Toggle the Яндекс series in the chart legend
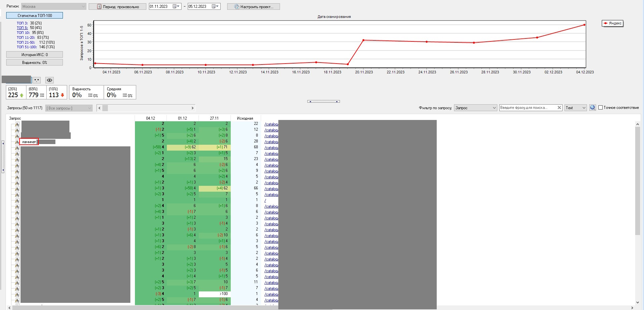The height and width of the screenshot is (310, 644). click(x=612, y=23)
